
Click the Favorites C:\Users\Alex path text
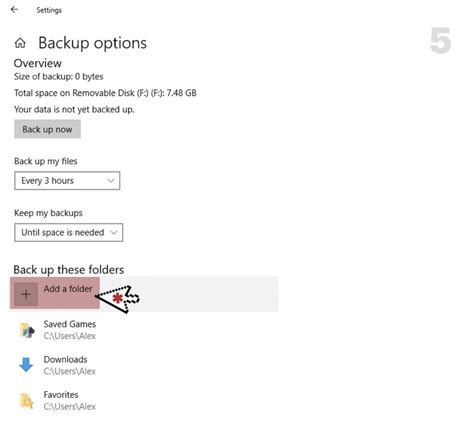pyautogui.click(x=70, y=406)
